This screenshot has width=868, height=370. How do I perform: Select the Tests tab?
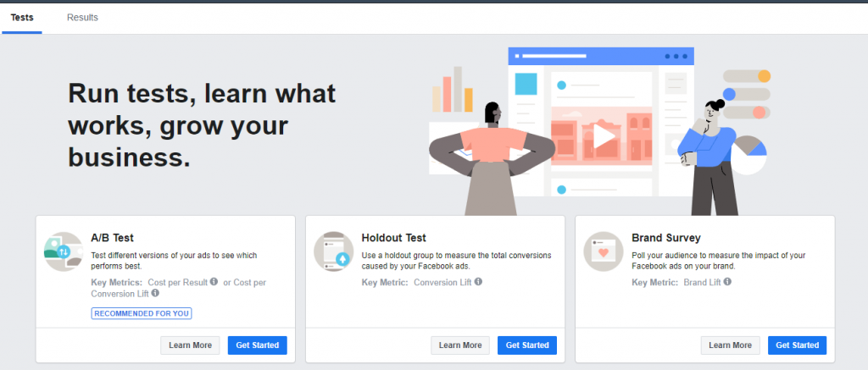pyautogui.click(x=22, y=17)
